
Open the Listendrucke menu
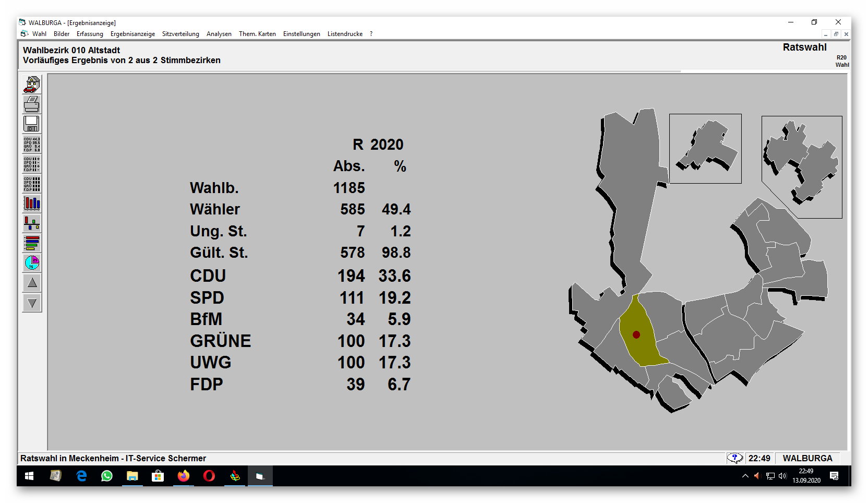pyautogui.click(x=345, y=34)
